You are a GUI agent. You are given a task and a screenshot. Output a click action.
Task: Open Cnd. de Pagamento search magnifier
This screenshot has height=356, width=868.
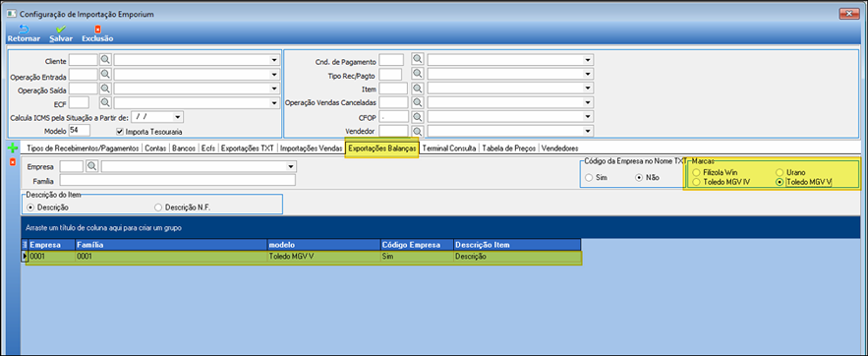pos(418,59)
